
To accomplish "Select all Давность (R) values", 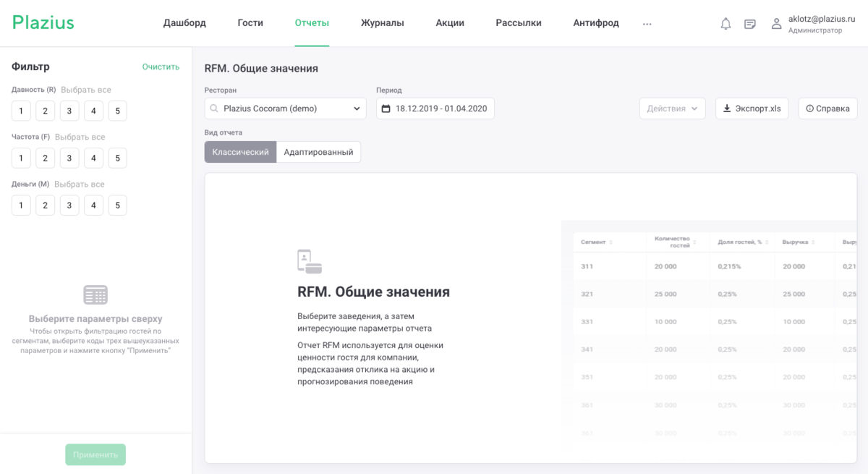I will pos(86,90).
